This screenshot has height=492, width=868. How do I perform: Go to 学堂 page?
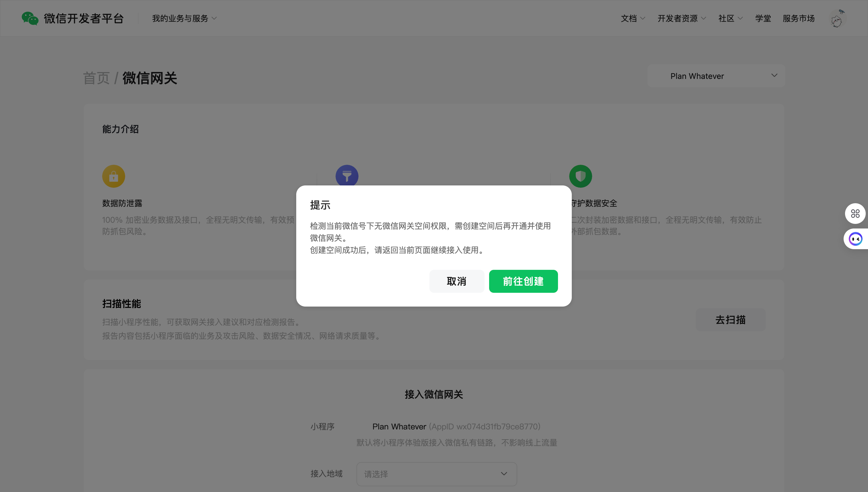point(763,18)
